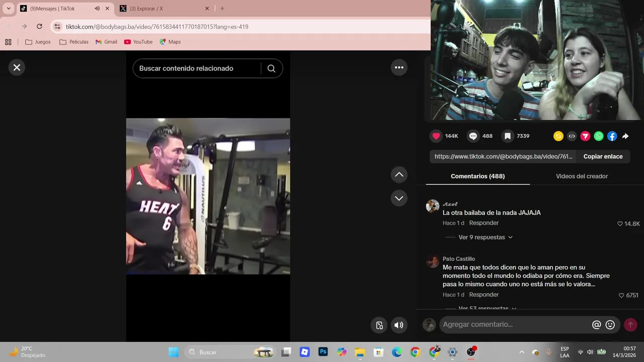Share the video via Facebook icon
This screenshot has height=362, width=644.
pos(612,136)
